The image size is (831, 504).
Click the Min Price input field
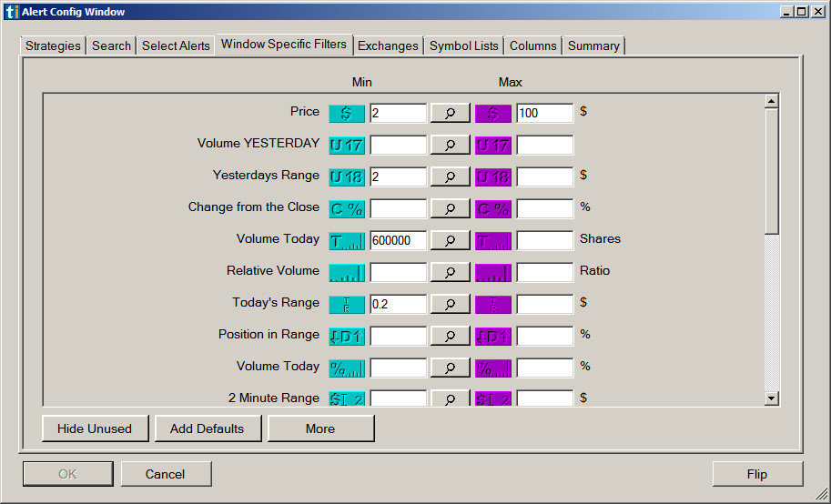click(x=398, y=113)
